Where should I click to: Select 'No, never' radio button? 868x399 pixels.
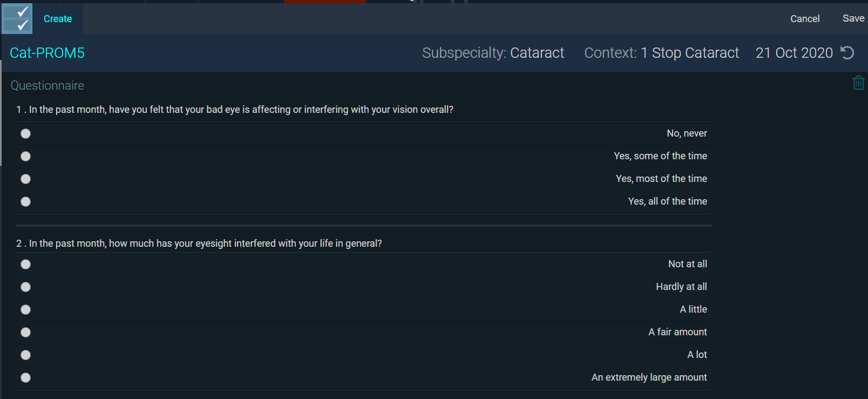(25, 133)
